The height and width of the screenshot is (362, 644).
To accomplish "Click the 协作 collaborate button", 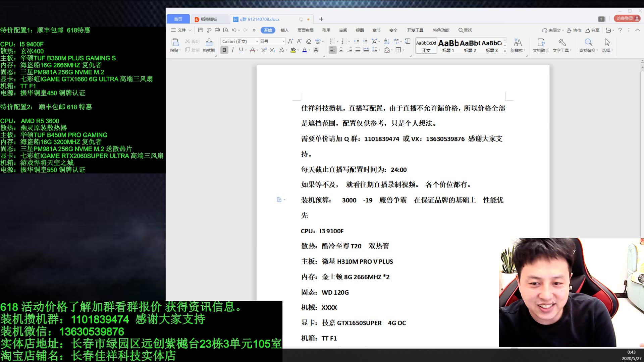I will (574, 30).
